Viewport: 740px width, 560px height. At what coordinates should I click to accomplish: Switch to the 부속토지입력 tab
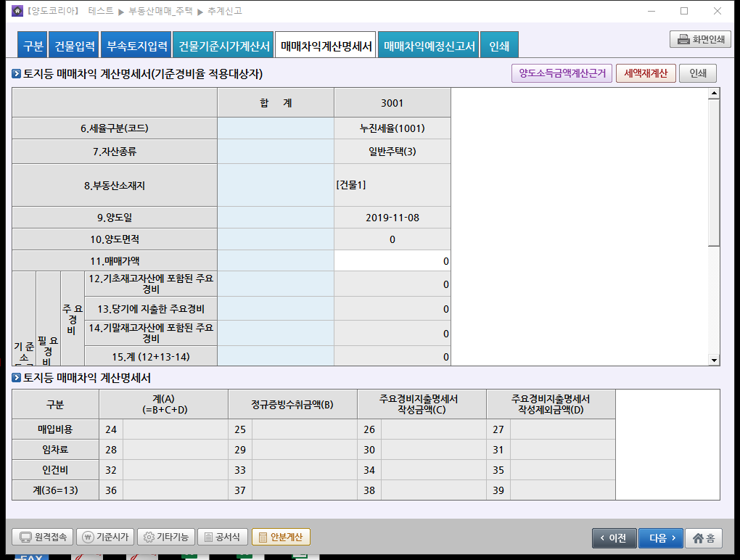136,45
